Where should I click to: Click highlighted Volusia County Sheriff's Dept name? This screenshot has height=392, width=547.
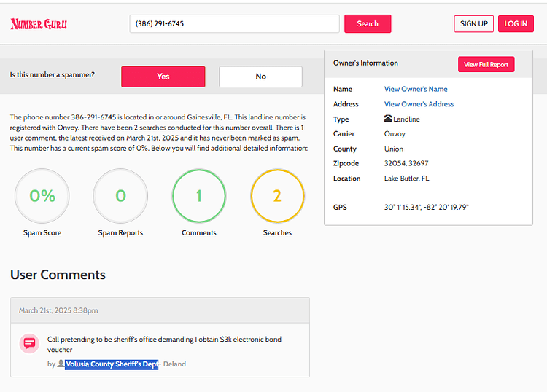pyautogui.click(x=112, y=364)
